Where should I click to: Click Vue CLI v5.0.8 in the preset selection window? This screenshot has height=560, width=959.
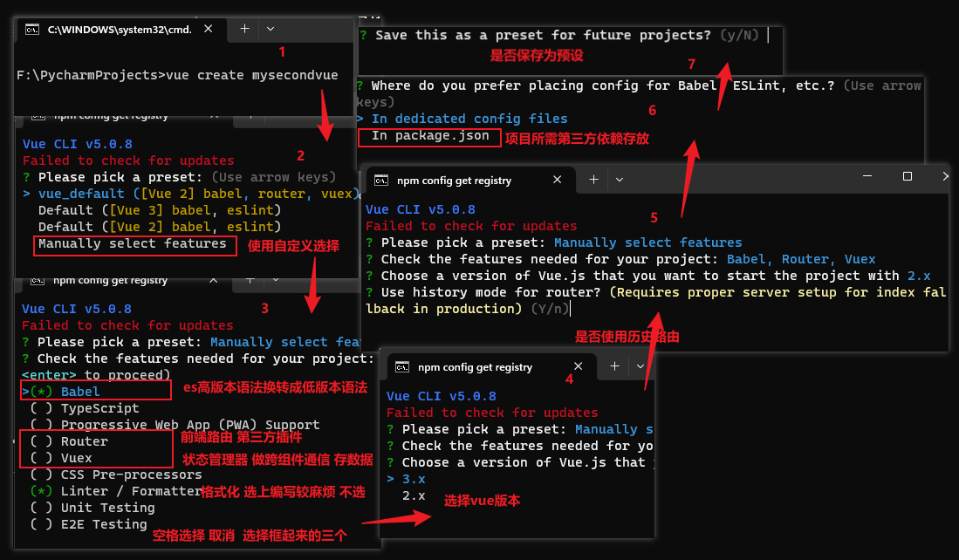click(78, 144)
